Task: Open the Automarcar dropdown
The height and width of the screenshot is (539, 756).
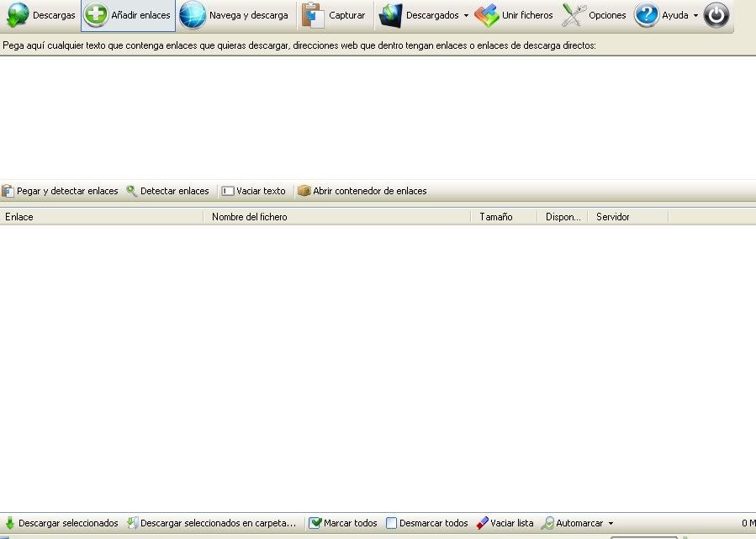Action: [x=611, y=523]
